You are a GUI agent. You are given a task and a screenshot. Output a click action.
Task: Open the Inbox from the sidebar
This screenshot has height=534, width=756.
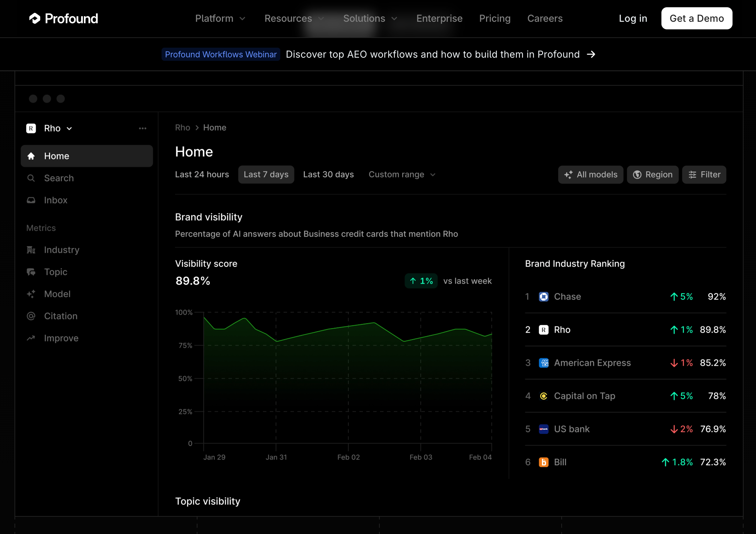[56, 200]
